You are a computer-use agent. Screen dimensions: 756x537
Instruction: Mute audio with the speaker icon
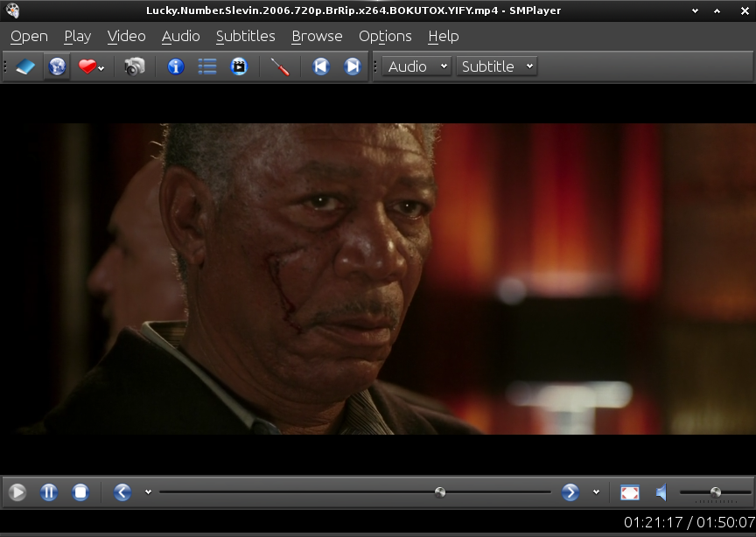(661, 492)
